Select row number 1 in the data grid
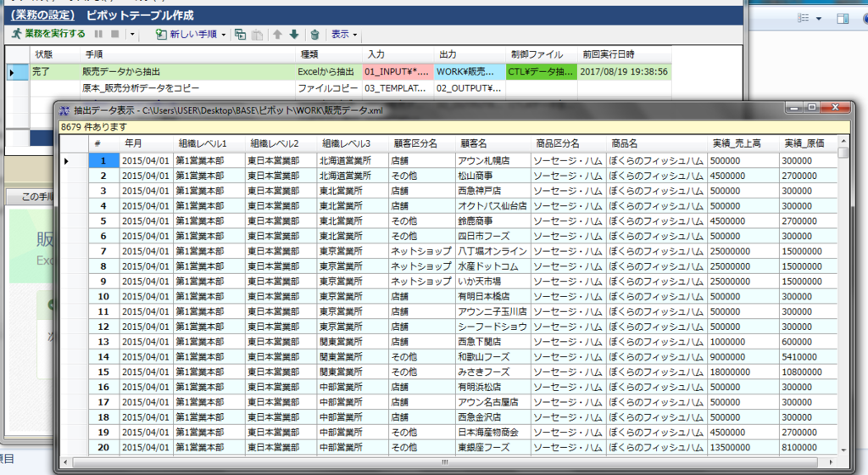The image size is (868, 475). tap(103, 160)
